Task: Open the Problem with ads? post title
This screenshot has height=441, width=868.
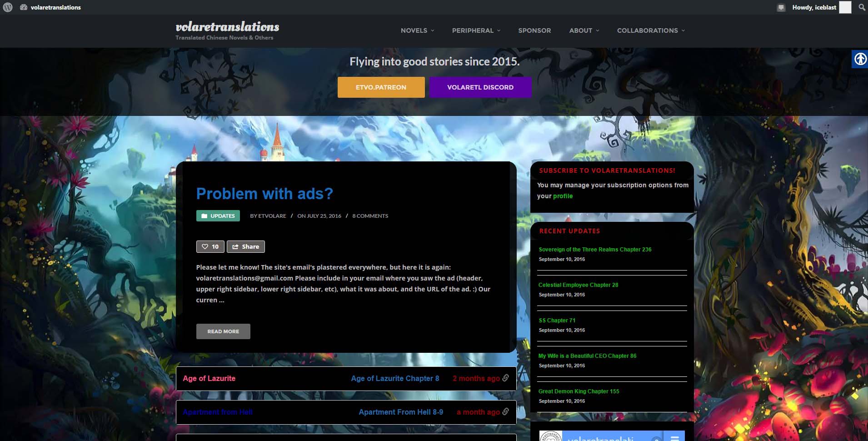Action: (x=264, y=194)
